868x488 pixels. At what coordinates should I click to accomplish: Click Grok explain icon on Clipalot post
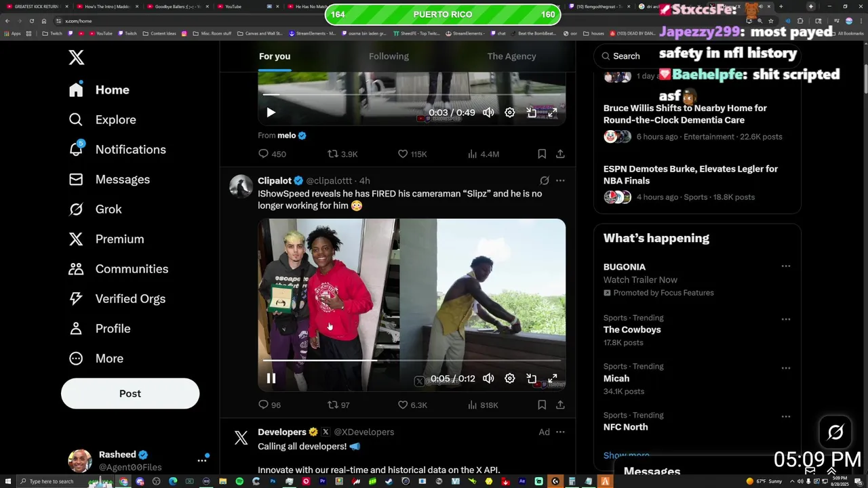[545, 180]
